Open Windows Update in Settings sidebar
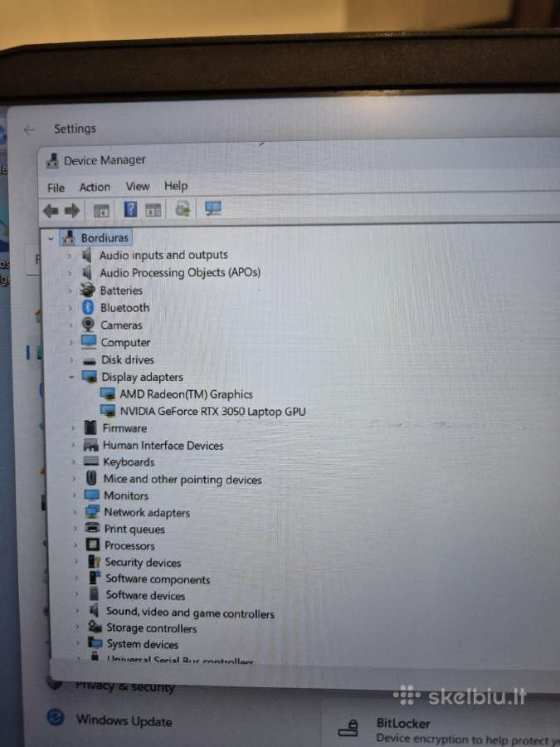560x747 pixels. (x=124, y=720)
